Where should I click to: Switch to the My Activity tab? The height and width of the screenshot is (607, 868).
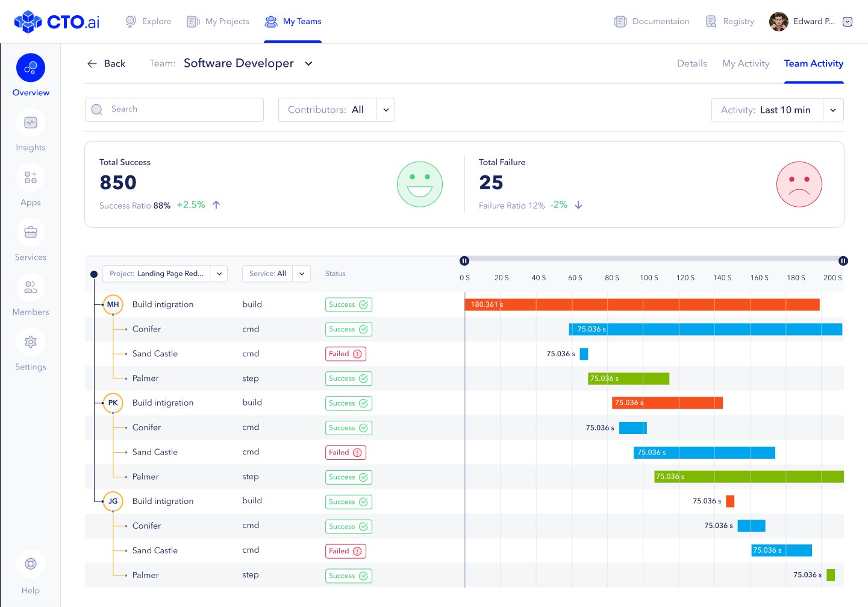746,63
